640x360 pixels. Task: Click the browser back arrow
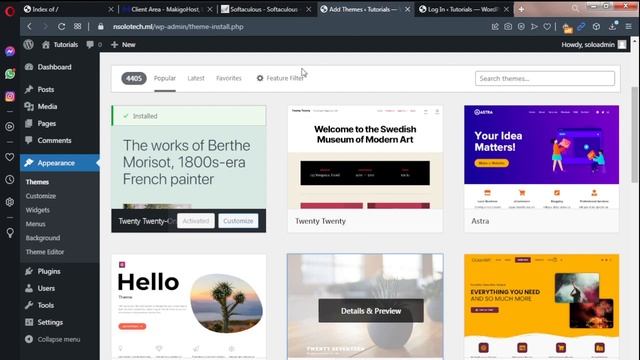29,27
